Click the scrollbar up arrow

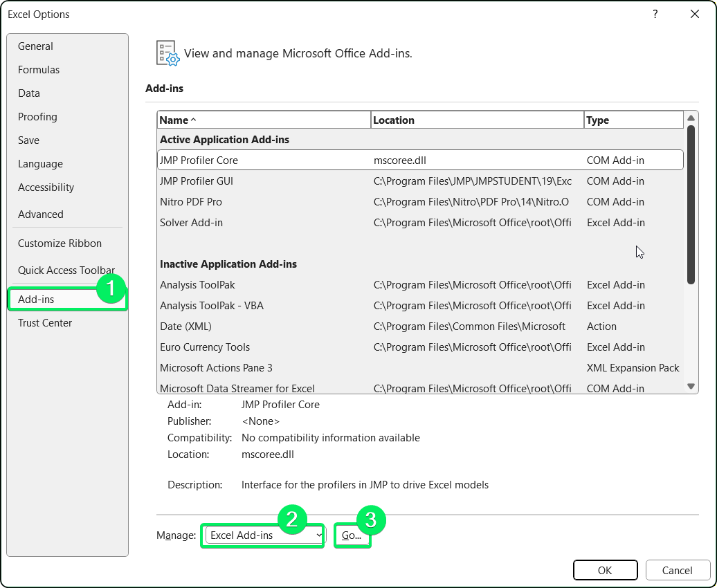tap(691, 118)
